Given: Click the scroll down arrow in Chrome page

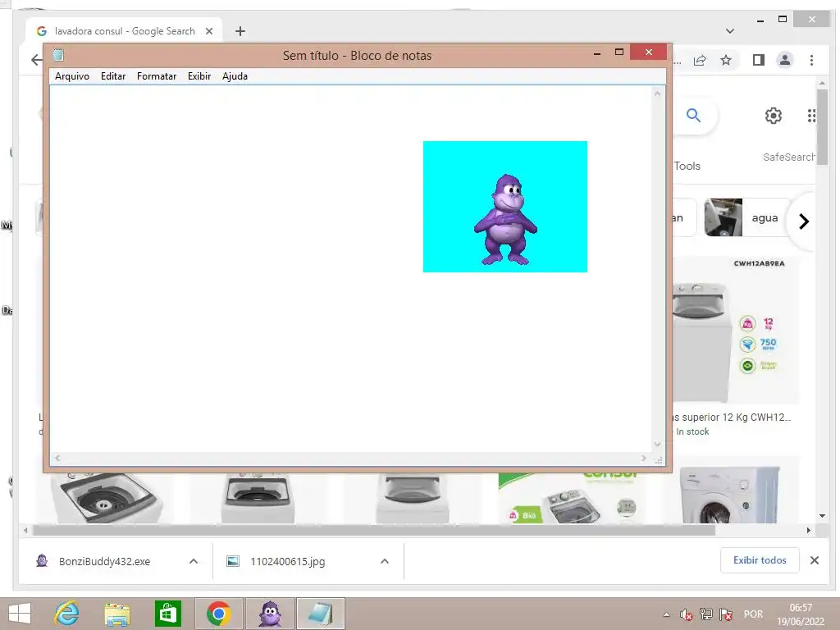Looking at the screenshot, I should 822,516.
